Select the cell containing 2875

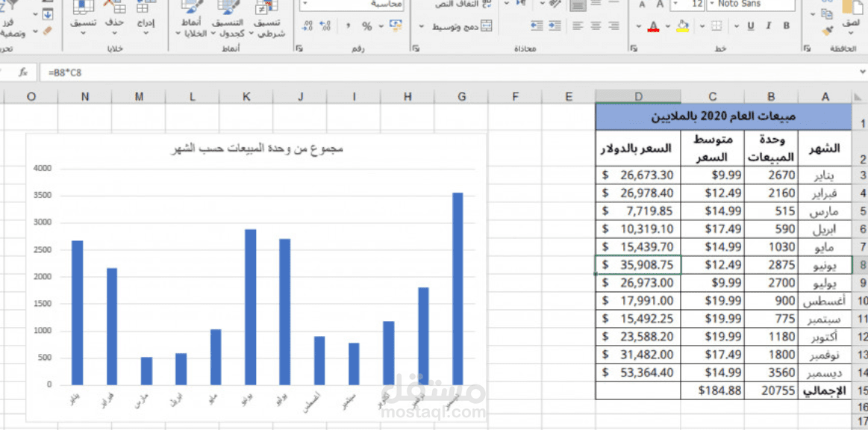[x=772, y=264]
